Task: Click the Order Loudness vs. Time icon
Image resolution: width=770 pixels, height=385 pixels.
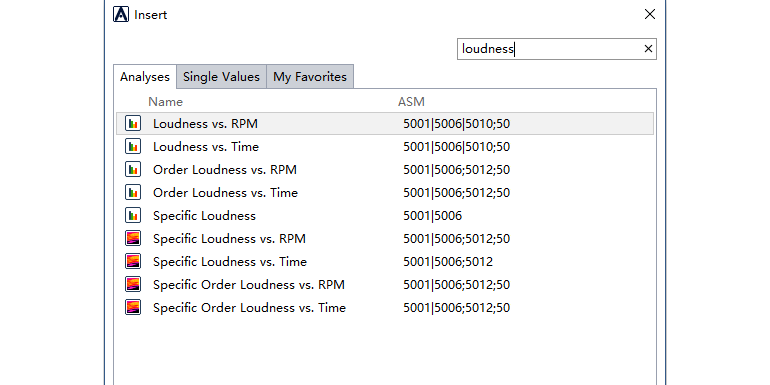Action: coord(133,192)
